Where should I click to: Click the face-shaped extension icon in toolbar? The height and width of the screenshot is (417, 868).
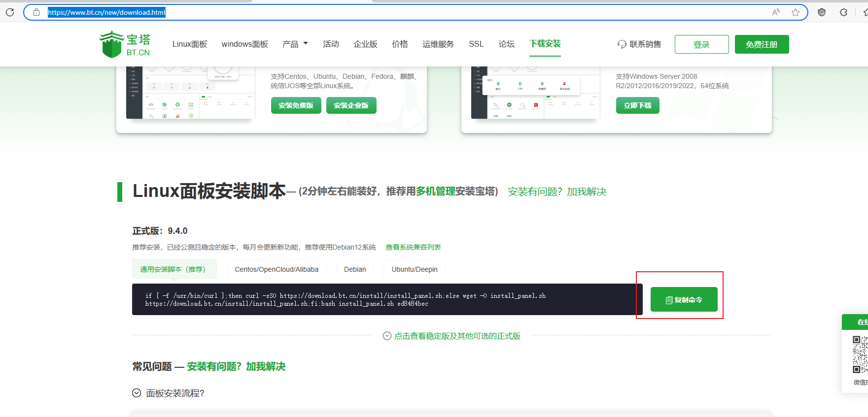(x=822, y=12)
